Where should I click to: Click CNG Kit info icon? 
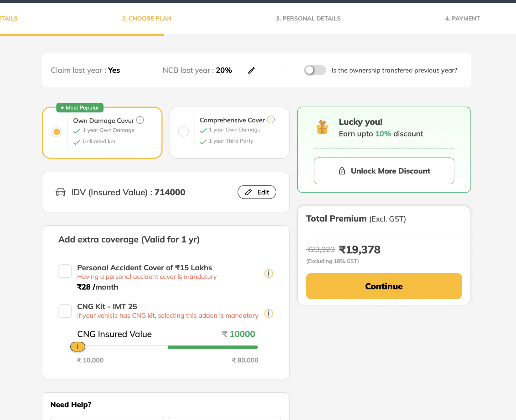coord(269,313)
